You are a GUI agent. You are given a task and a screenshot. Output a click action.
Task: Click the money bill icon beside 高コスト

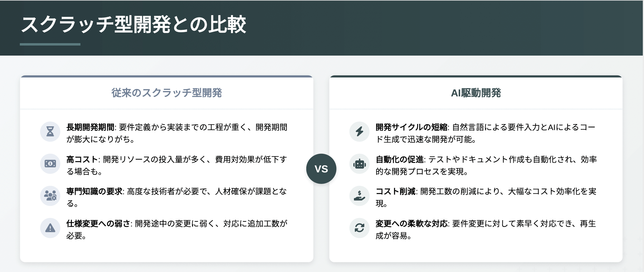[x=50, y=163]
